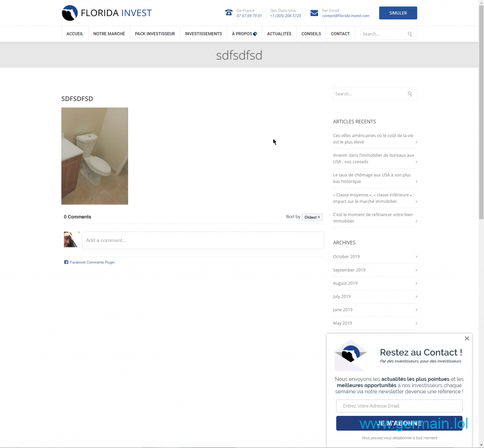Close the newsletter popup with X

tap(467, 338)
